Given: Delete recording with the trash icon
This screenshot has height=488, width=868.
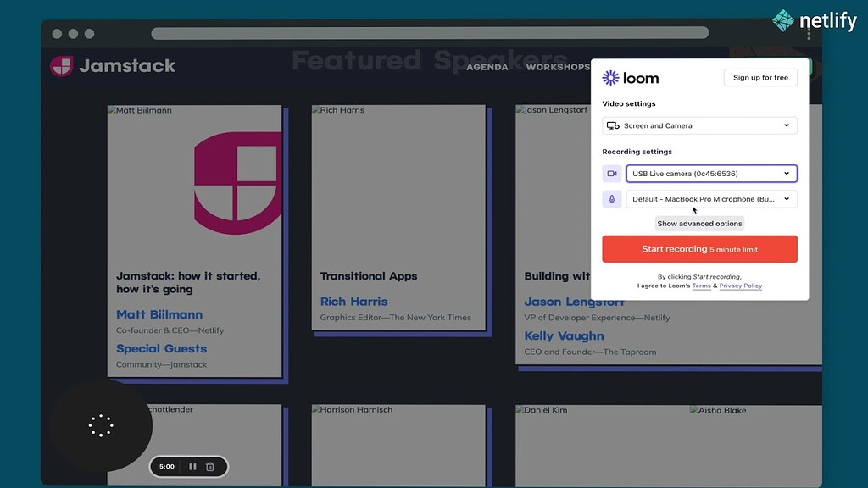Looking at the screenshot, I should coord(210,467).
